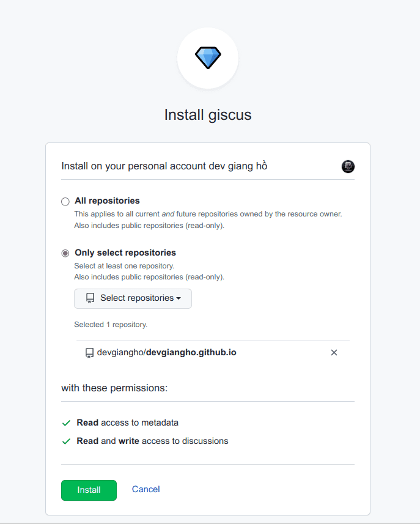Screen dimensions: 420x524
Task: Click the checkmark beside Read and write discussions
Action: (x=66, y=441)
